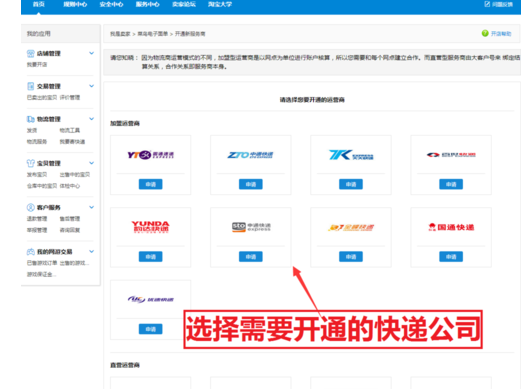The width and height of the screenshot is (523, 389).
Task: Click 申请 under the red-blue courier logo
Action: click(x=451, y=184)
